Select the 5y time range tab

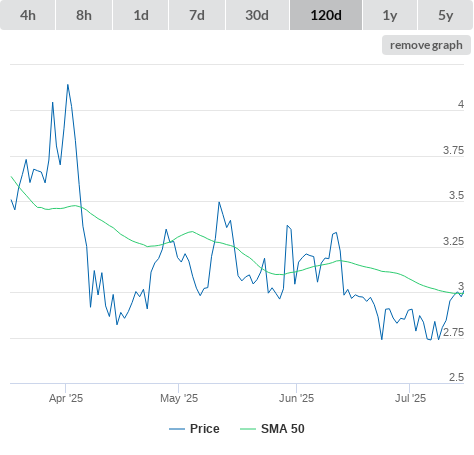point(445,15)
